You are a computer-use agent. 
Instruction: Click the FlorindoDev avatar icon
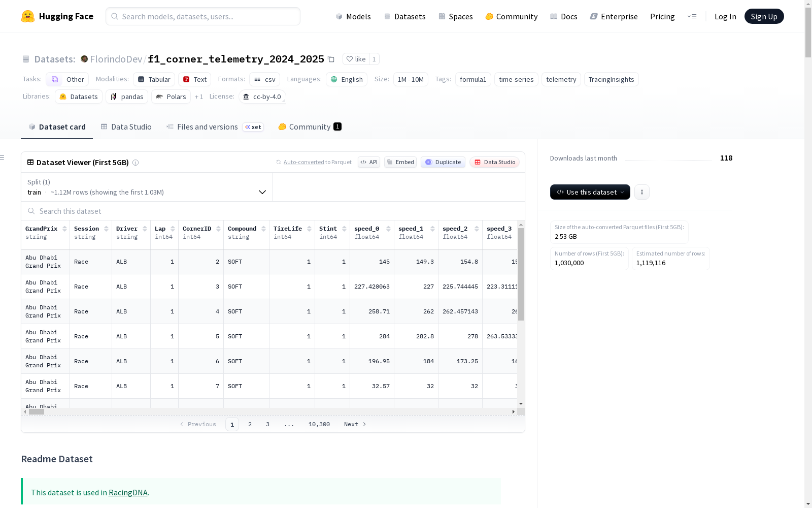point(84,59)
